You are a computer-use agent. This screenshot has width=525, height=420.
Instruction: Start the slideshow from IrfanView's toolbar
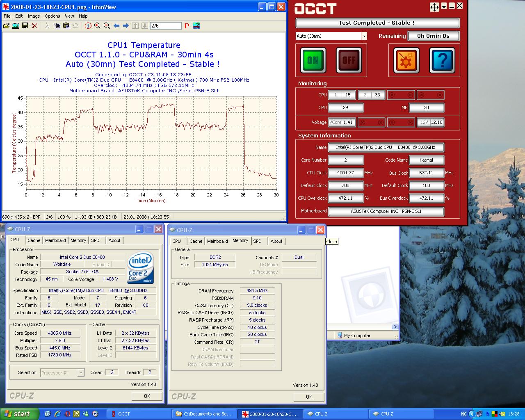pyautogui.click(x=16, y=26)
